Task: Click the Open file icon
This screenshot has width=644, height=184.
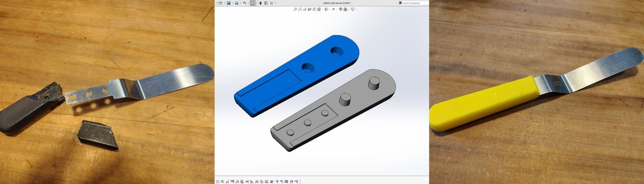Action: point(220,3)
